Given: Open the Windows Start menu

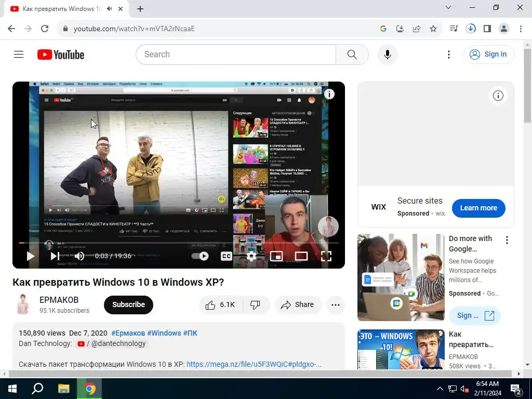Looking at the screenshot, I should coord(12,389).
